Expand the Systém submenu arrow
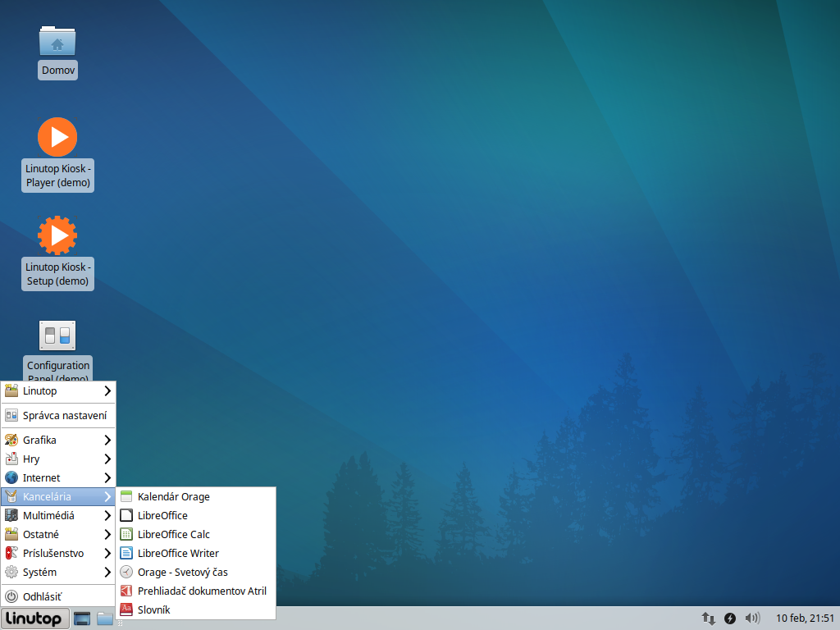Screen dimensions: 840x630 pos(107,572)
